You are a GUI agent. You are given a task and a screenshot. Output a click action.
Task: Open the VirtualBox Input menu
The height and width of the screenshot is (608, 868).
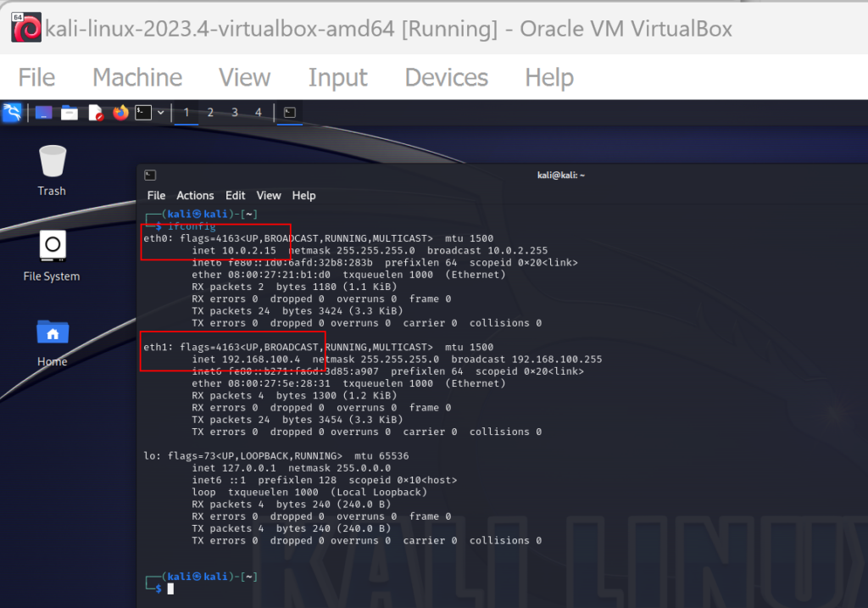[x=337, y=77]
